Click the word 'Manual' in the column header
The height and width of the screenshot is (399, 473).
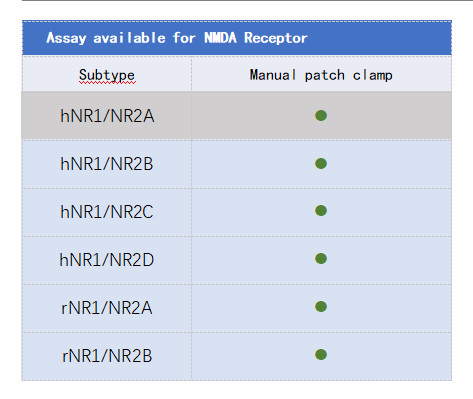coord(273,75)
